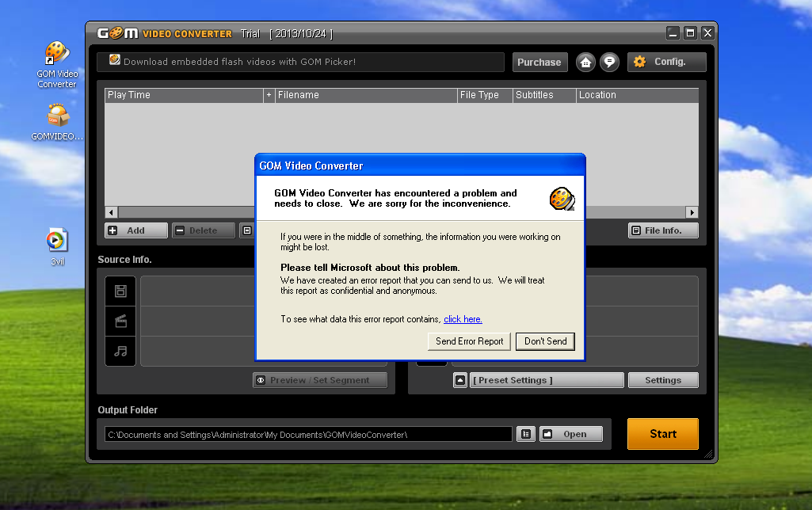Click Preview / Set Segment button
The height and width of the screenshot is (510, 812).
click(x=320, y=380)
